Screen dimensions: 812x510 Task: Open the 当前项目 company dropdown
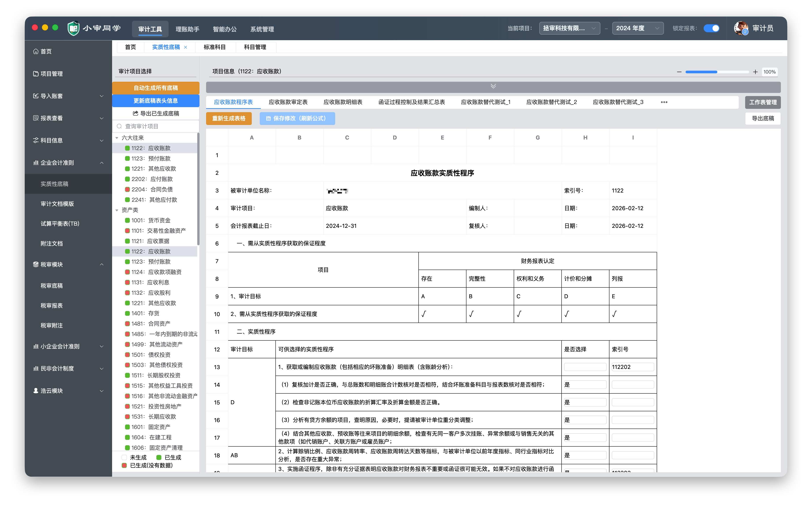[x=569, y=28]
